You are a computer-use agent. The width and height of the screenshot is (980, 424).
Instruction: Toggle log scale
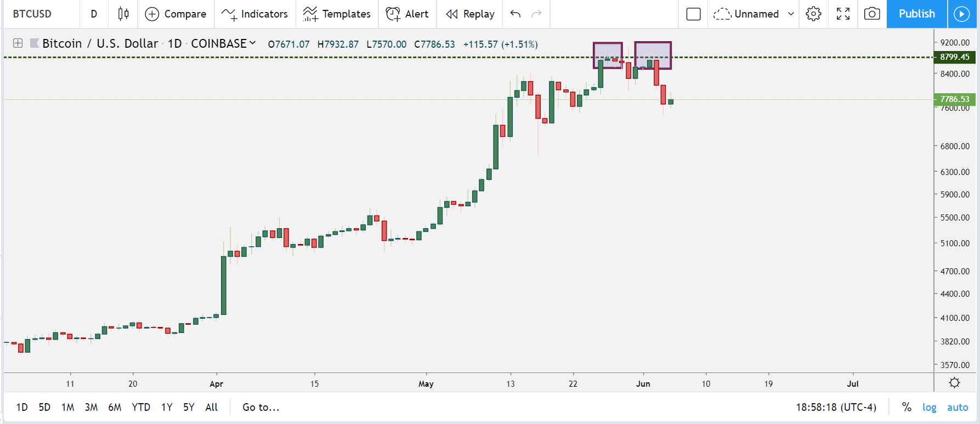[929, 407]
